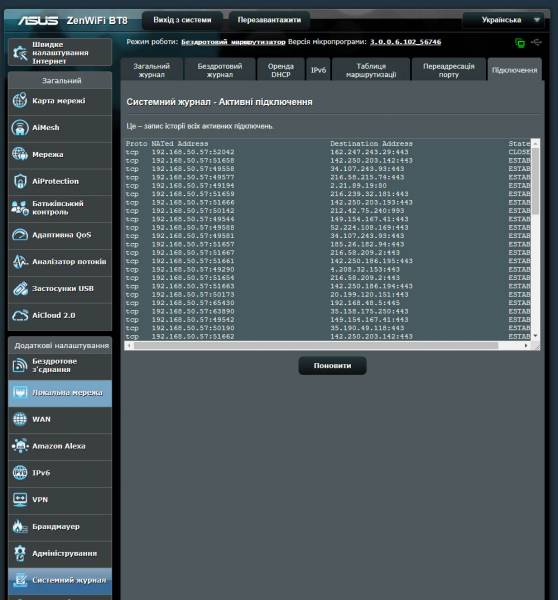Image resolution: width=558 pixels, height=600 pixels.
Task: Open the Quick Internet Setup icon
Action: (x=20, y=52)
